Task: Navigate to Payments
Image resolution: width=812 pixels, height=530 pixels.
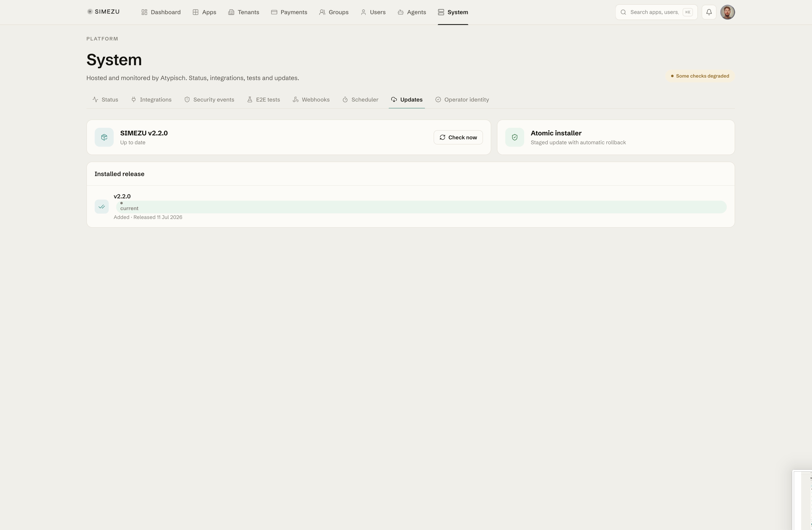Action: click(289, 12)
